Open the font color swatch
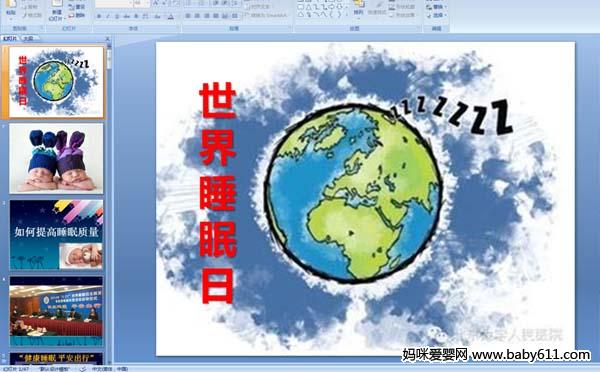 [171, 16]
